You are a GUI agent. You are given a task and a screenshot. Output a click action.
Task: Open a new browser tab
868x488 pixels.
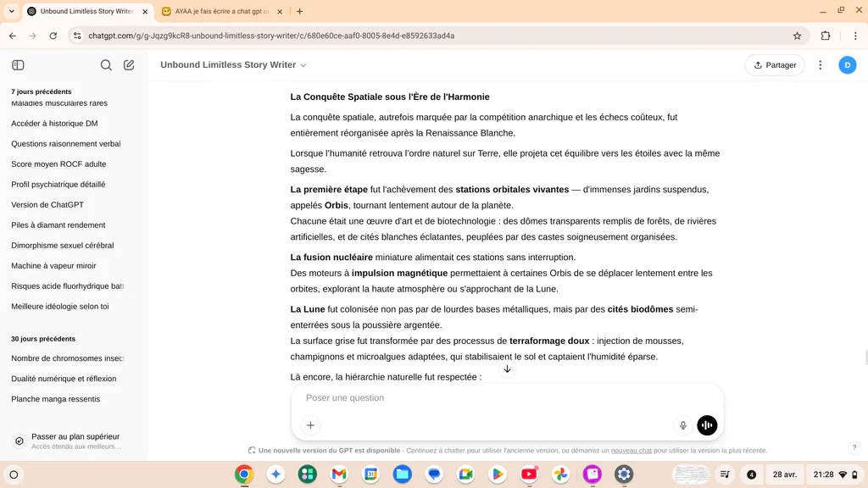pos(299,11)
